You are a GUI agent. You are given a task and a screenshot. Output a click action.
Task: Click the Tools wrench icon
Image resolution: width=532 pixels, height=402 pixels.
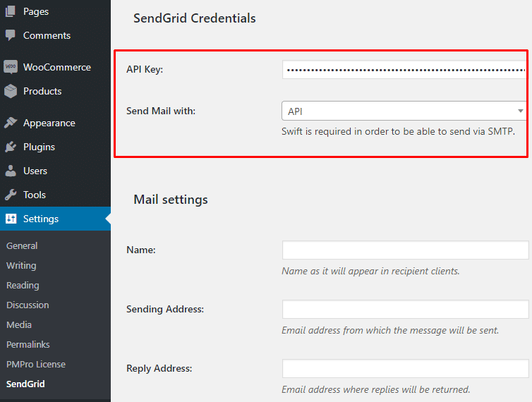[x=11, y=195]
